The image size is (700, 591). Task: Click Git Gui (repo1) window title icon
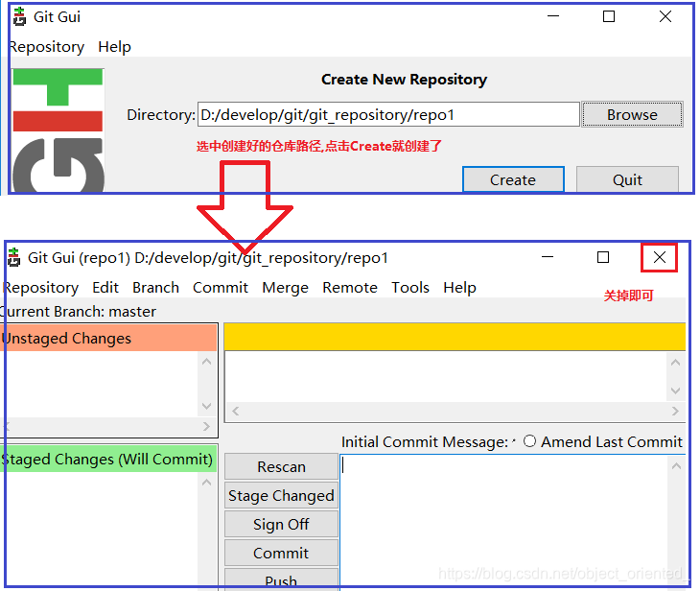(13, 257)
